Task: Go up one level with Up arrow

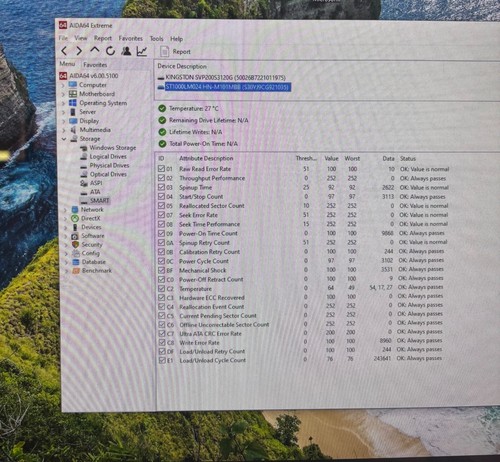Action: (x=95, y=50)
